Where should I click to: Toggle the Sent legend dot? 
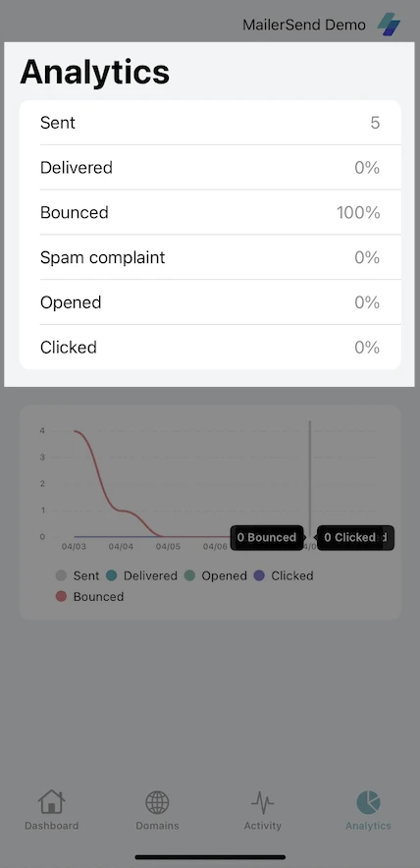point(62,575)
